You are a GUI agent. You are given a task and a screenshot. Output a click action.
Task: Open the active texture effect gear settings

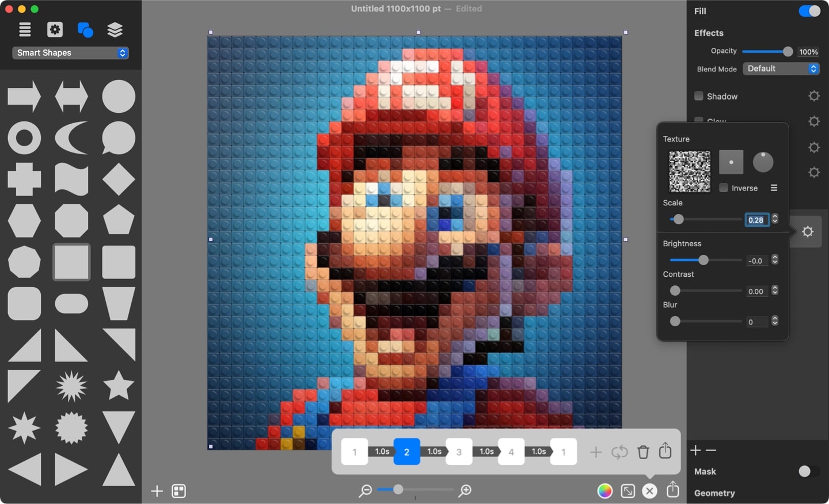808,232
